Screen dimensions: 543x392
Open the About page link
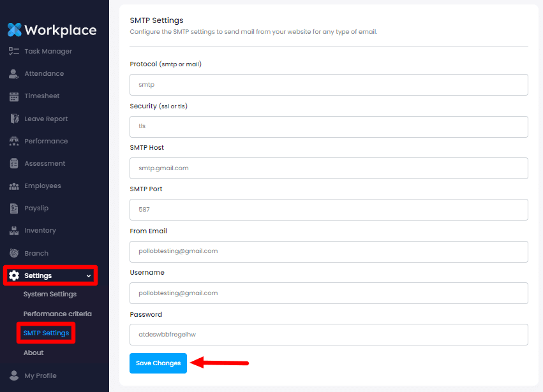click(34, 352)
